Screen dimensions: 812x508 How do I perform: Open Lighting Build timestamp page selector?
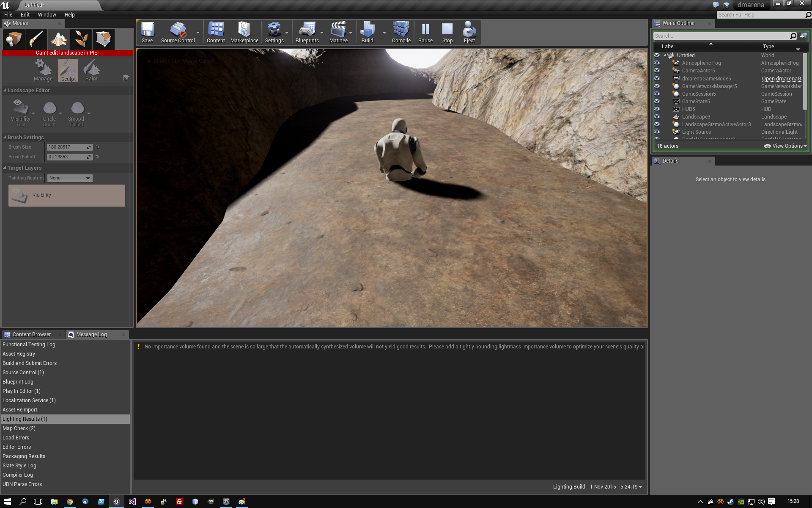pos(597,487)
